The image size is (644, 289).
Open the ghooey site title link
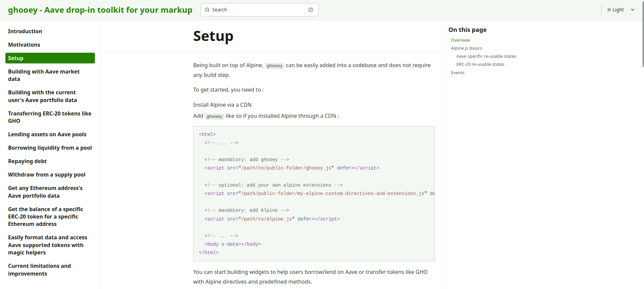(x=100, y=10)
